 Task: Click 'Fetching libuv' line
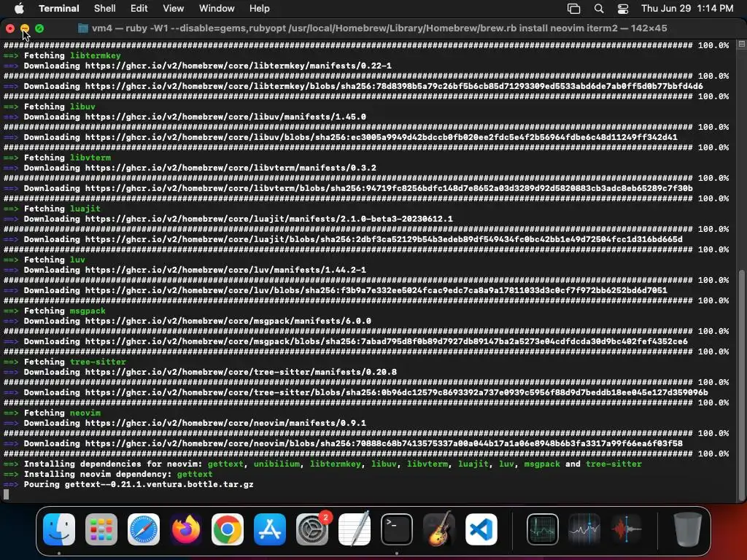tap(50, 106)
